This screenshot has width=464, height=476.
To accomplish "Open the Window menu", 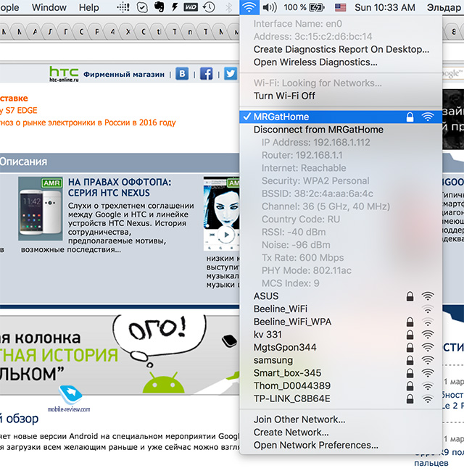I will [49, 7].
